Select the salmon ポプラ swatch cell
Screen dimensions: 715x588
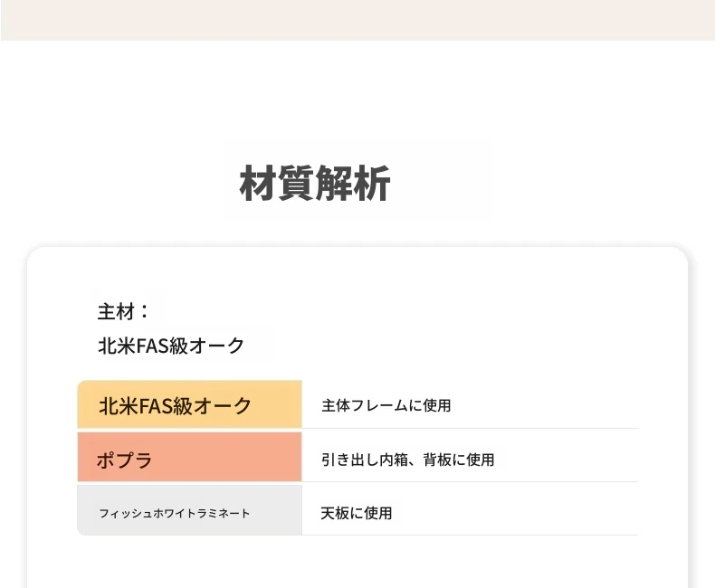pyautogui.click(x=190, y=457)
